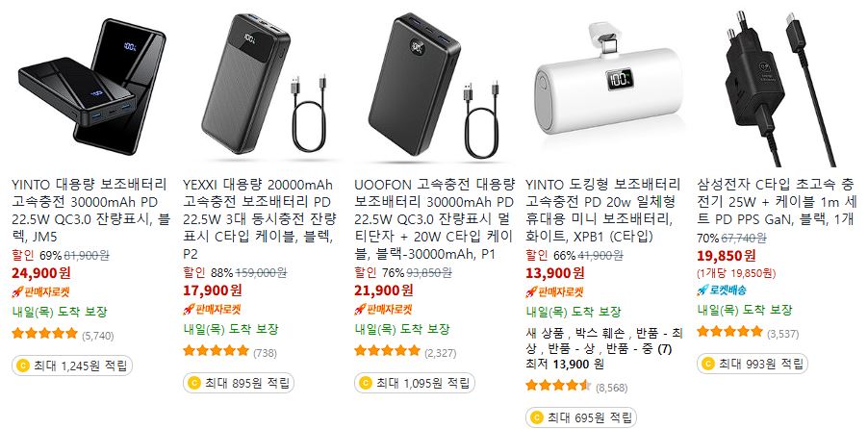The width and height of the screenshot is (868, 429).
Task: Open the white YINTO docking mini battery image
Action: click(607, 87)
